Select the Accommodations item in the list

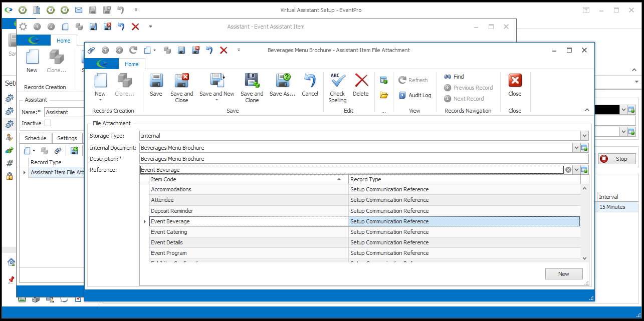[364, 189]
